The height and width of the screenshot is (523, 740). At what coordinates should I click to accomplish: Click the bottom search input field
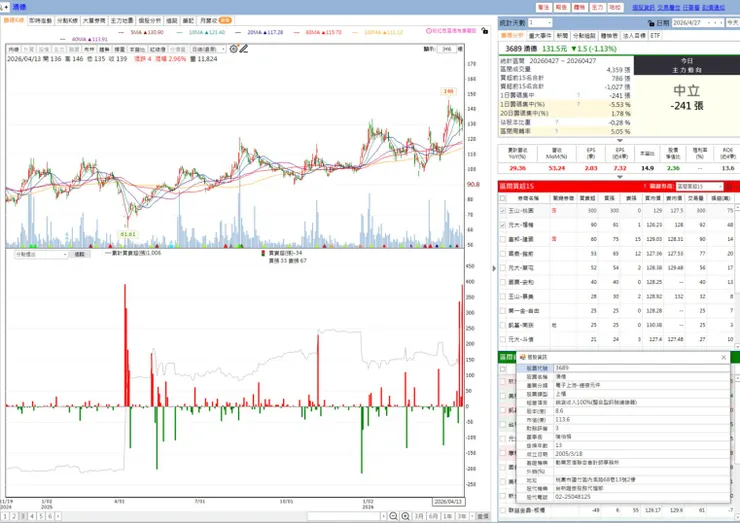pos(344,516)
